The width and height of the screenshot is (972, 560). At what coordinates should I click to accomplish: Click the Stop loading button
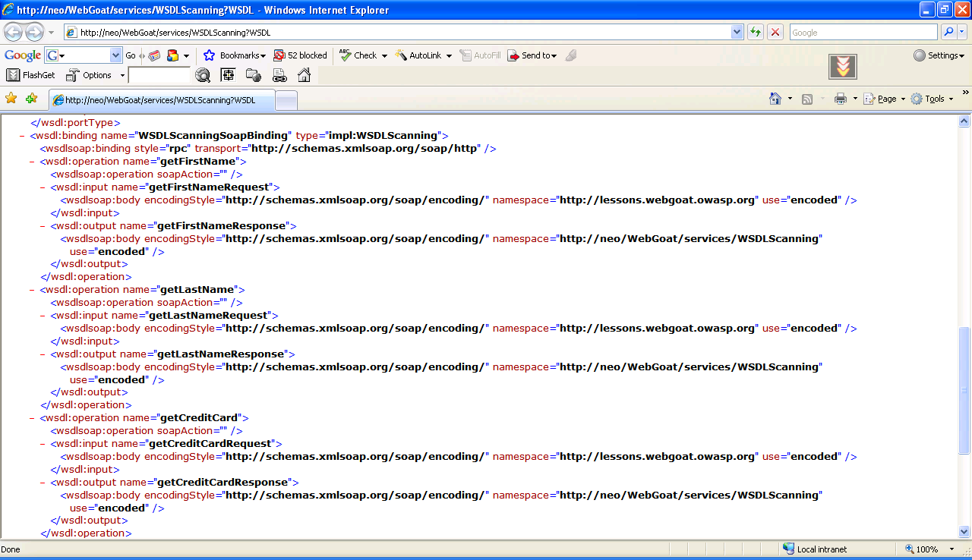click(x=775, y=33)
